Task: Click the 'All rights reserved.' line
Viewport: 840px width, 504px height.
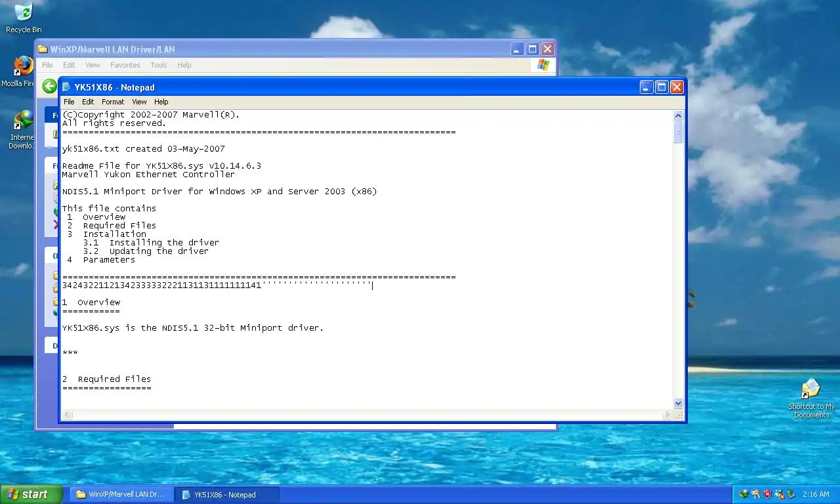Action: [x=114, y=123]
